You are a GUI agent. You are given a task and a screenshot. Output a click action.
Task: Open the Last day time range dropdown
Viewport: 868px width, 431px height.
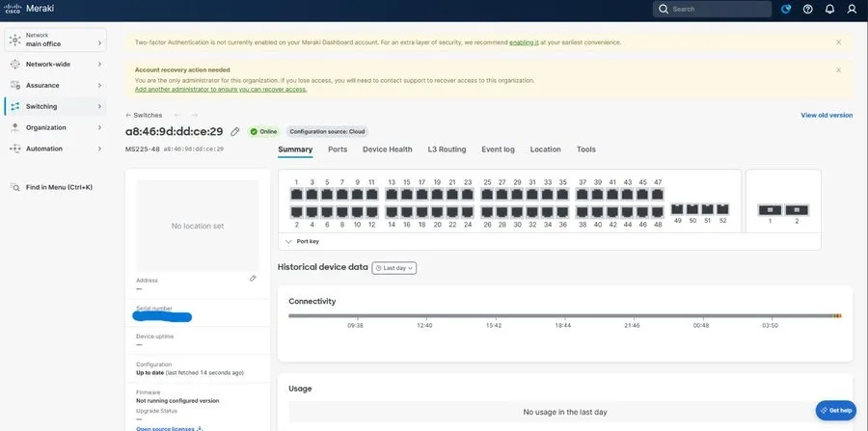tap(394, 268)
